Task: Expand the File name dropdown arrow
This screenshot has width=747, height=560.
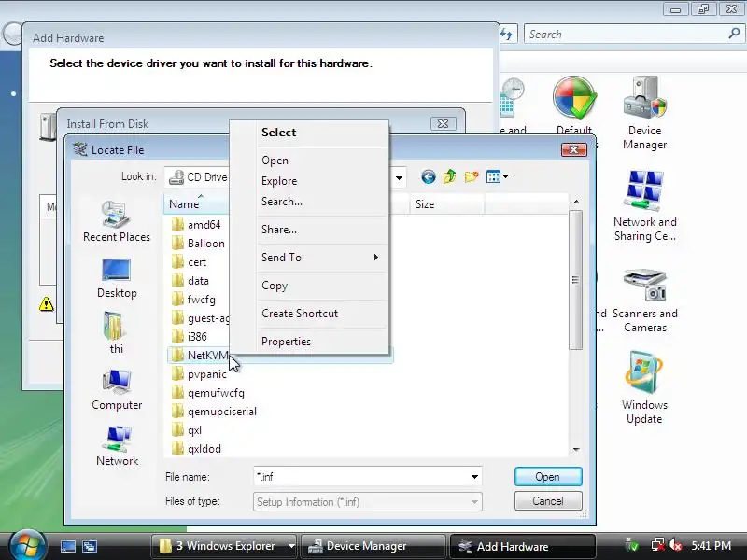Action: point(474,477)
